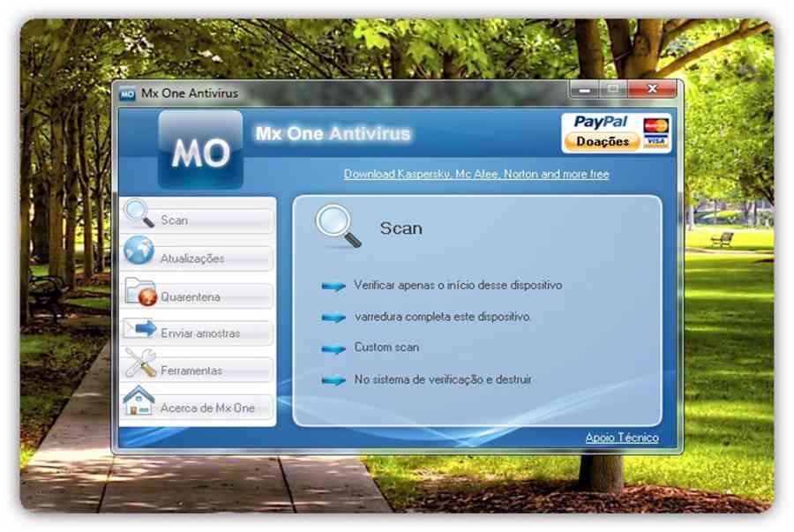Click the Mx One Antivirus header title text
Viewport: 794px width, 532px height.
[333, 133]
